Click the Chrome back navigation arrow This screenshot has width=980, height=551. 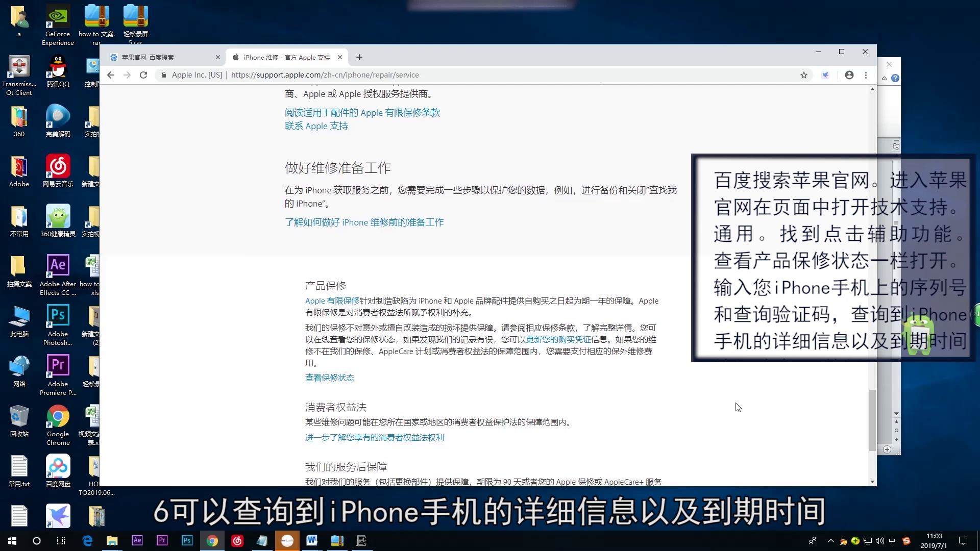tap(111, 75)
